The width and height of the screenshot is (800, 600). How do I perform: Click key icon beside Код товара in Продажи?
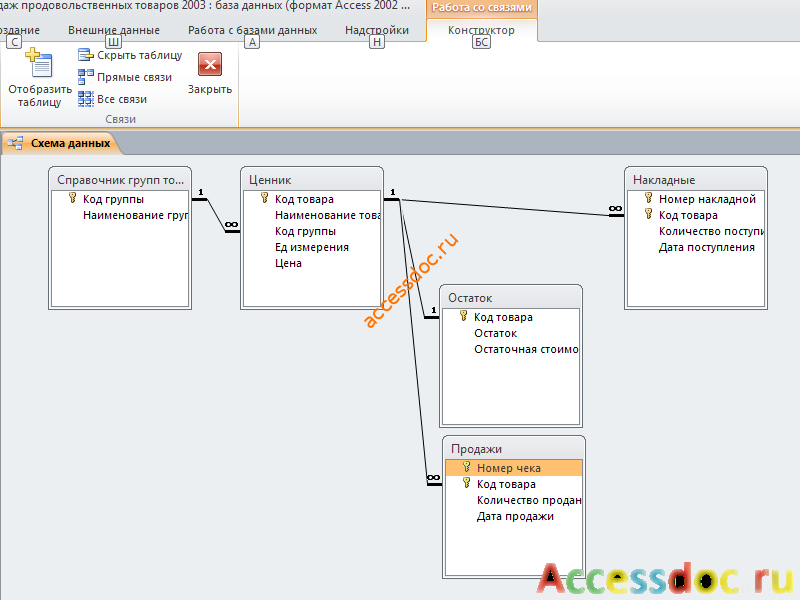click(466, 483)
